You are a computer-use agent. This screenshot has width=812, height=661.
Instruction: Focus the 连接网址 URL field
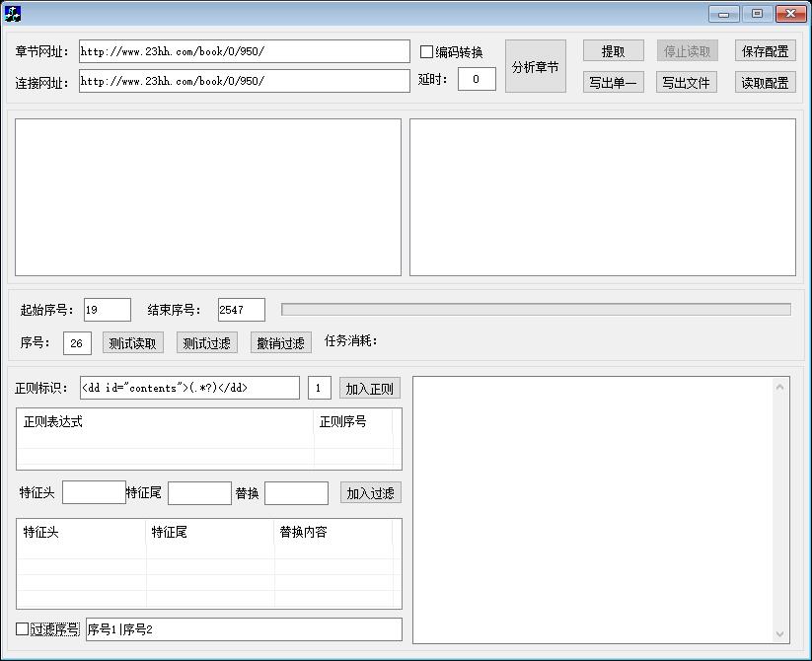click(245, 81)
